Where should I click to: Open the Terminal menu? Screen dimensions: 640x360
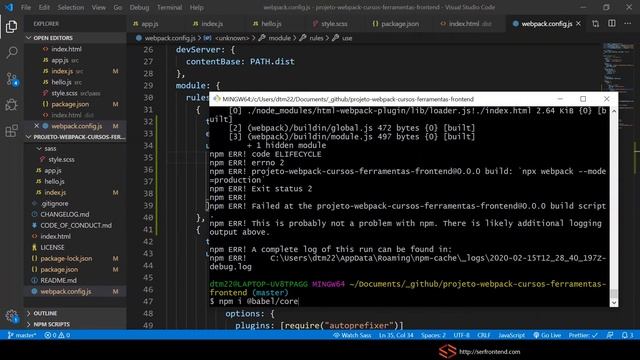pyautogui.click(x=169, y=7)
